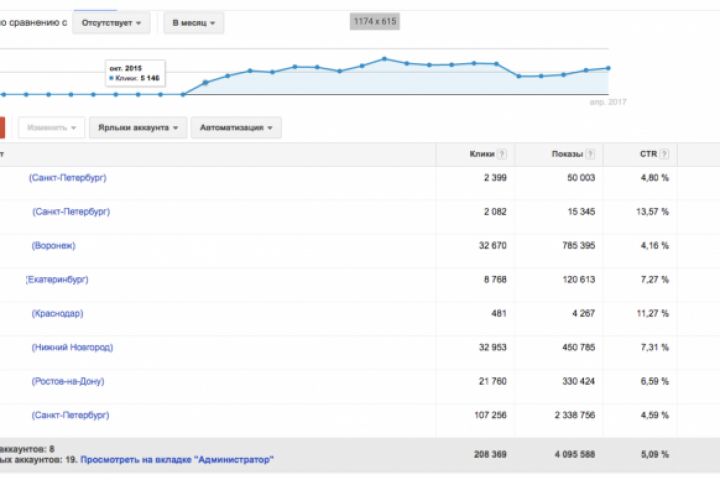The image size is (720, 480).
Task: Select total impressions 4 095 588
Action: 574,454
